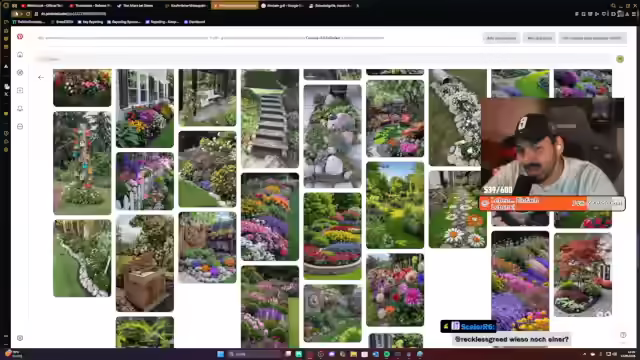
Task: Open pin of tree stump planter
Action: (x=145, y=263)
